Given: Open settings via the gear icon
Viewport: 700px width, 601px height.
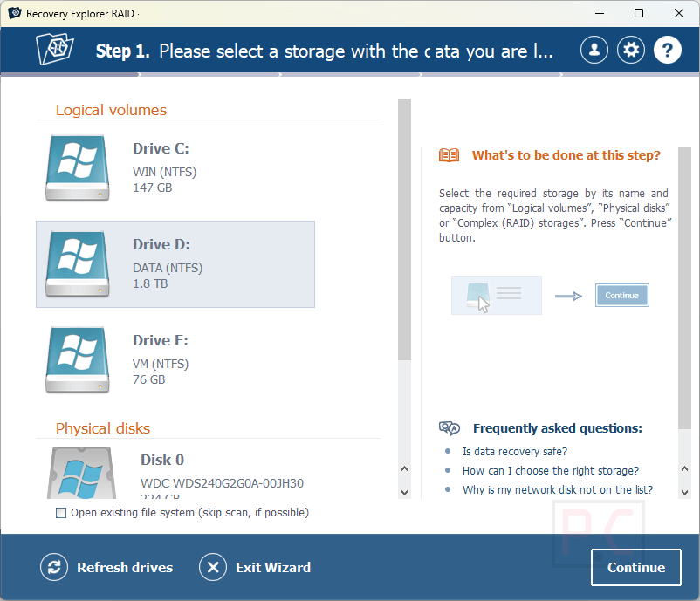Looking at the screenshot, I should click(631, 50).
